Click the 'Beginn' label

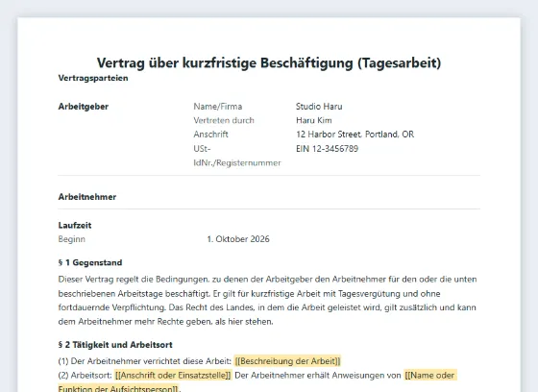(x=72, y=239)
